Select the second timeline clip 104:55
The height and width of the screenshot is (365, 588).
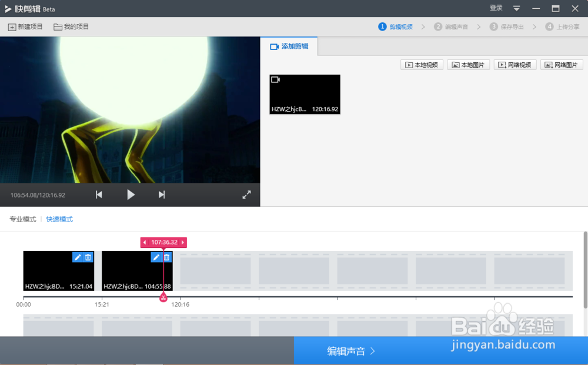coord(137,271)
